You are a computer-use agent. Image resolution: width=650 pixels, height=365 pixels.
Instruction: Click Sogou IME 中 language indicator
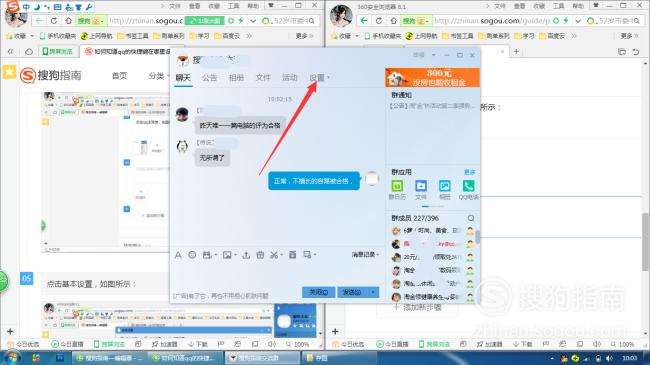[x=26, y=7]
